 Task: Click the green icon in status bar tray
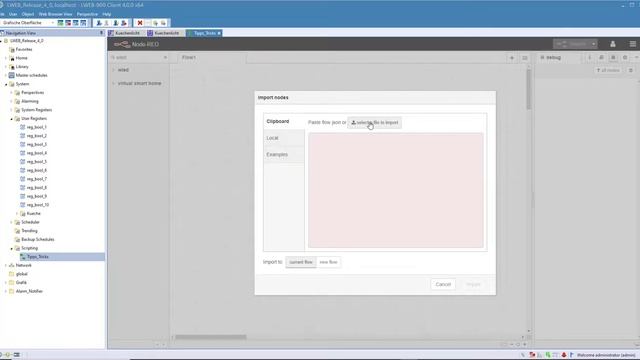click(x=548, y=355)
